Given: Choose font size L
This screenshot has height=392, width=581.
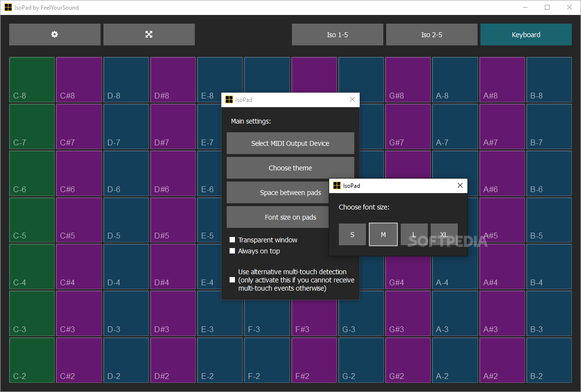Looking at the screenshot, I should click(414, 235).
